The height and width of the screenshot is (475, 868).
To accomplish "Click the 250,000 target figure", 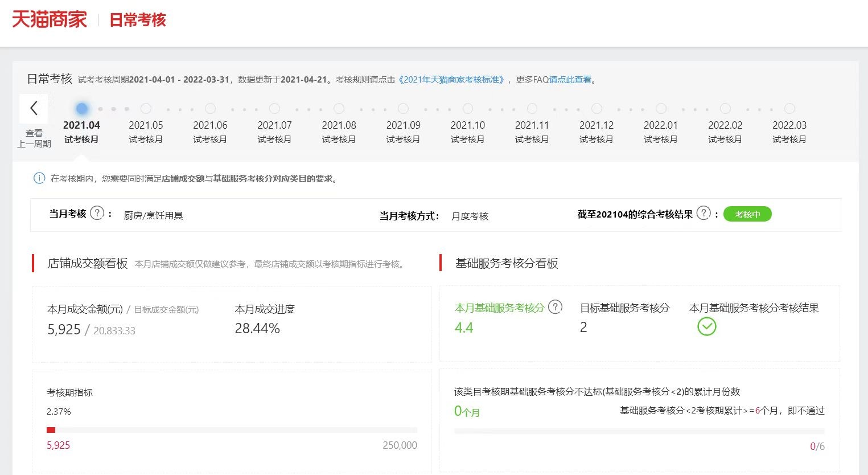I will tap(400, 445).
